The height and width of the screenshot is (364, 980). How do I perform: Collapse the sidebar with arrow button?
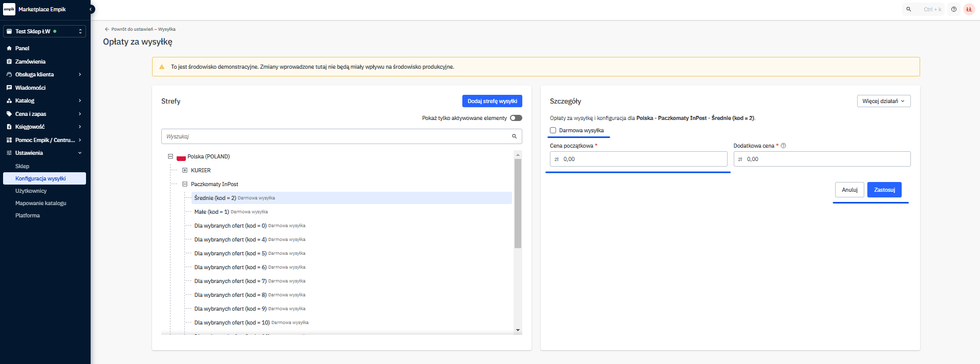(x=91, y=9)
